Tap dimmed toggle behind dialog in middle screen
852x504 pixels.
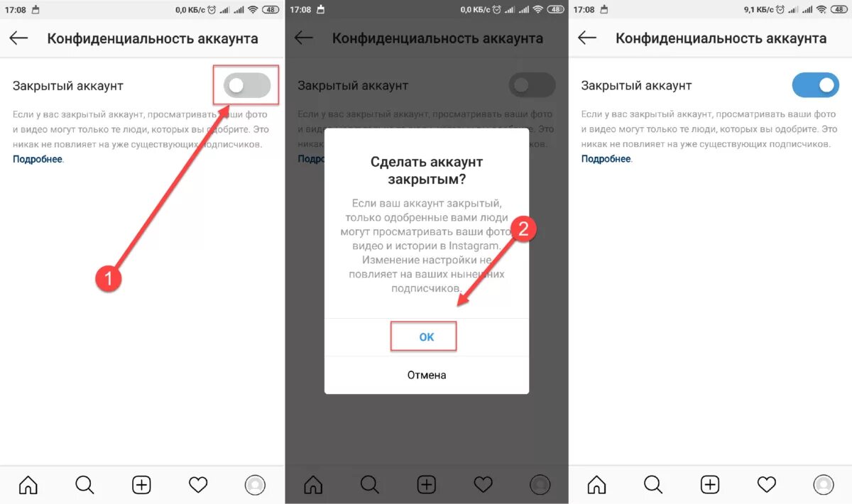(x=532, y=86)
